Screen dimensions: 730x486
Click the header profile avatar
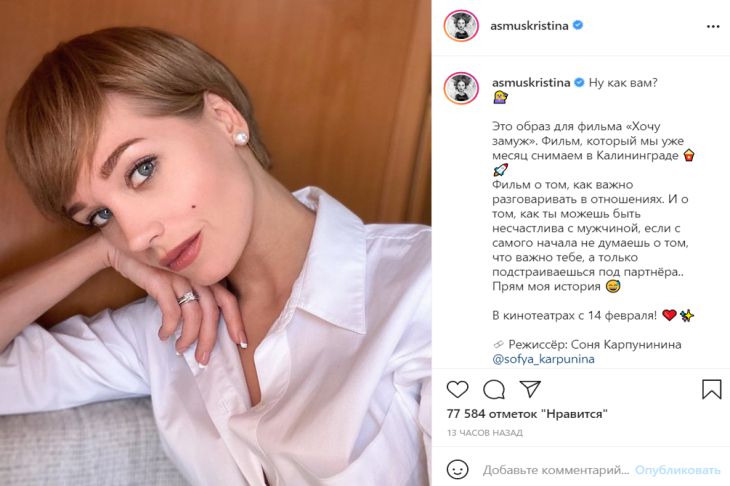[461, 26]
